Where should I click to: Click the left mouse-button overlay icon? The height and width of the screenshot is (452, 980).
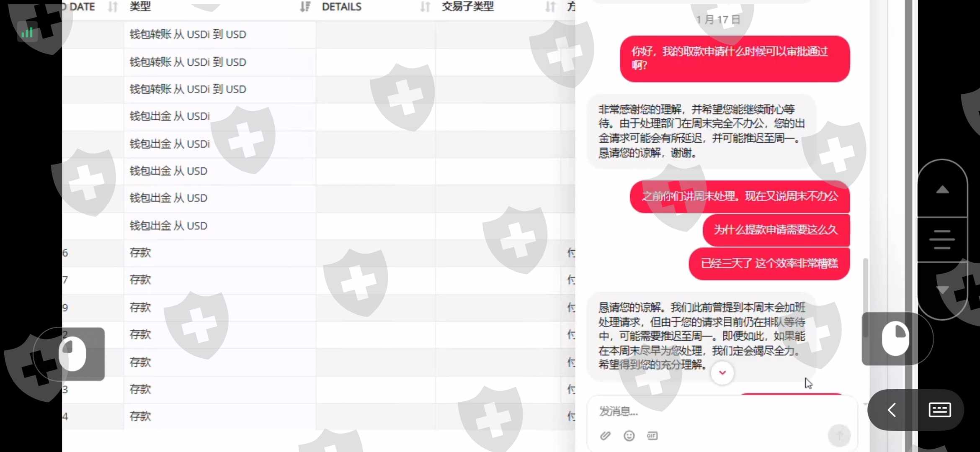coord(72,354)
